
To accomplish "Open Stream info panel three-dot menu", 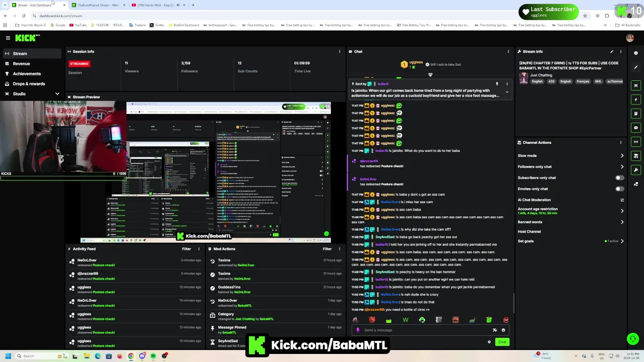I will pyautogui.click(x=620, y=51).
